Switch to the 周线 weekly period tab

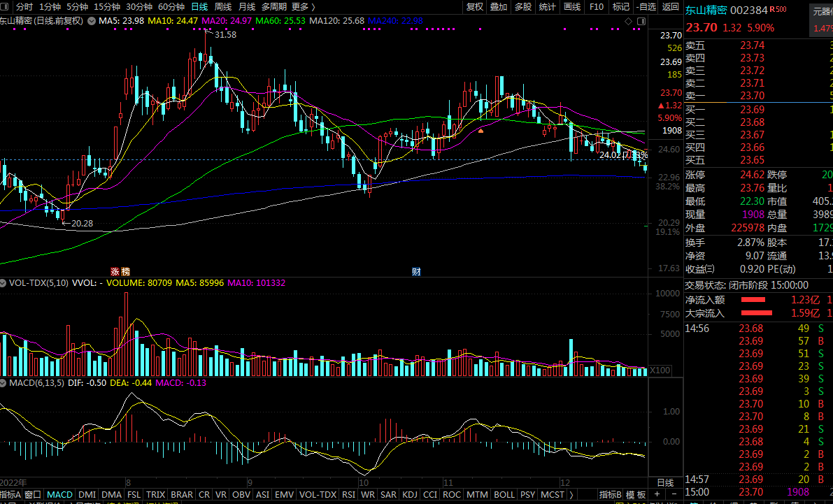point(222,7)
